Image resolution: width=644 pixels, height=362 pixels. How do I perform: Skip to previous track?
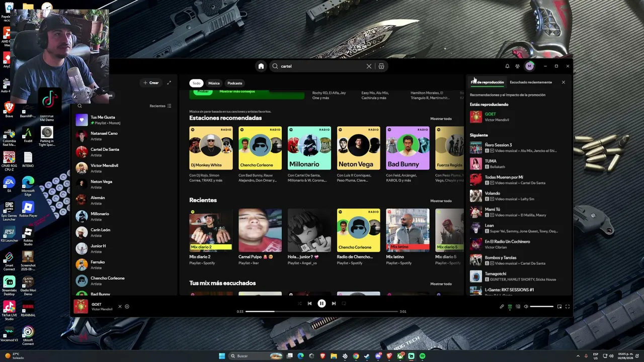point(309,304)
